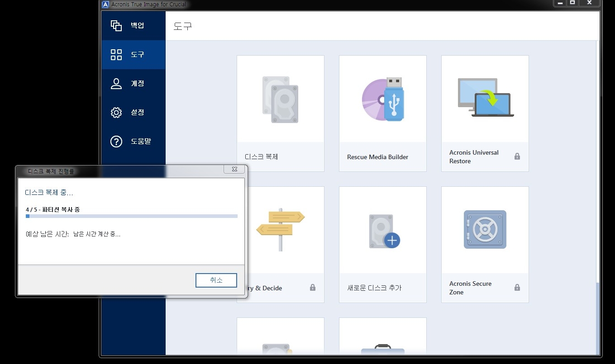Click the 남은 시간 계산 중 remaining time text
Screen dimensions: 615x364
[x=97, y=234]
